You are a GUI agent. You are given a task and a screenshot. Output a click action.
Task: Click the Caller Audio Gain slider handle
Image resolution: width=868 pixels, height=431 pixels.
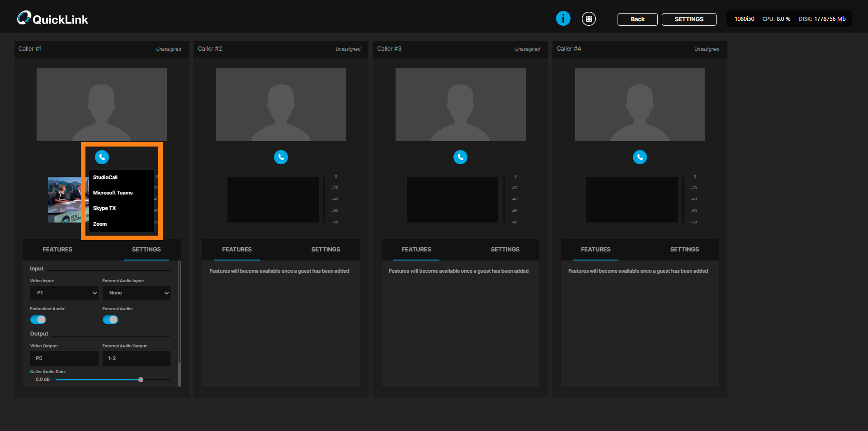(x=141, y=380)
